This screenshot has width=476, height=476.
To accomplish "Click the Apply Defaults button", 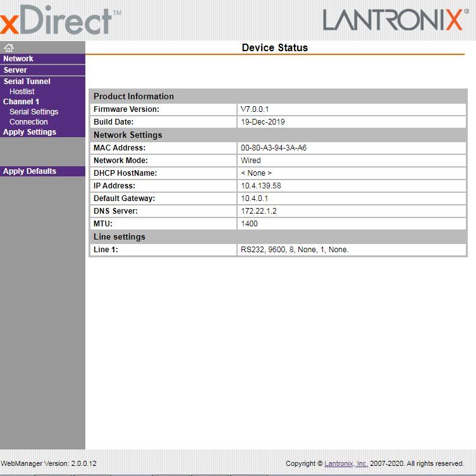I will click(30, 171).
